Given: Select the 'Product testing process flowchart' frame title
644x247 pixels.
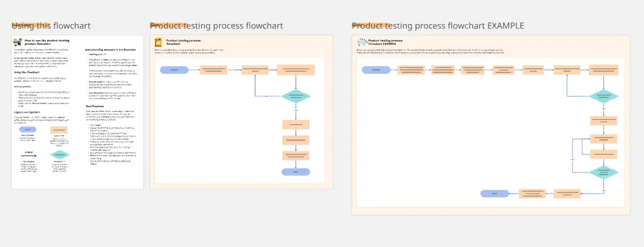Looking at the screenshot, I should (x=216, y=25).
